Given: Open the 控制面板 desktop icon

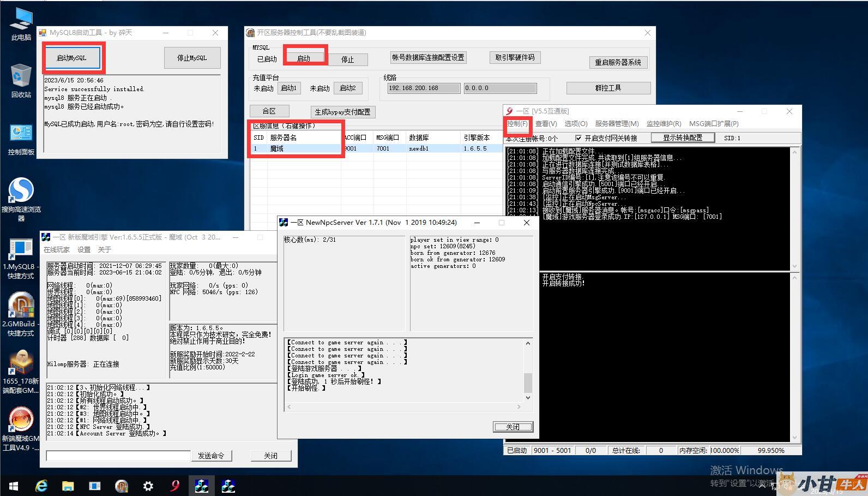Looking at the screenshot, I should [21, 134].
